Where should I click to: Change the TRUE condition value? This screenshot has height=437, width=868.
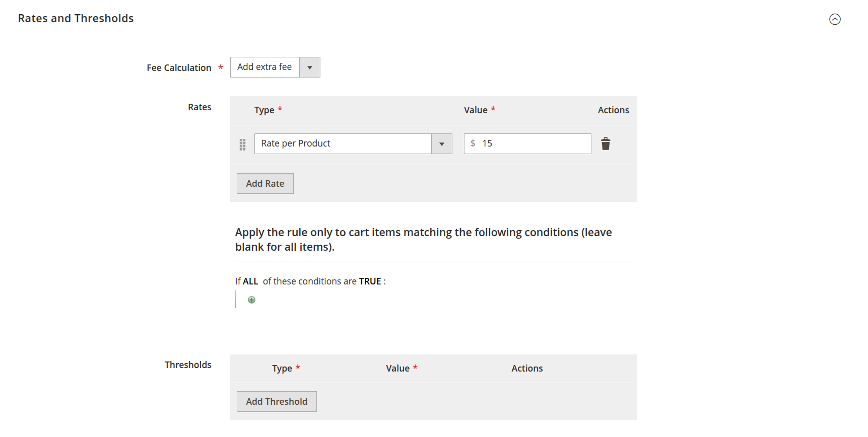pyautogui.click(x=370, y=281)
